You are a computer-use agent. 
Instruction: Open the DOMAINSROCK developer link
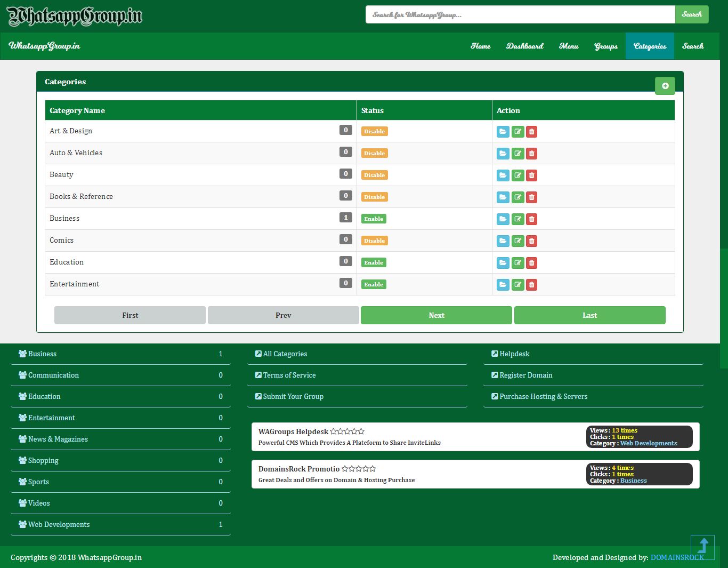tap(677, 557)
